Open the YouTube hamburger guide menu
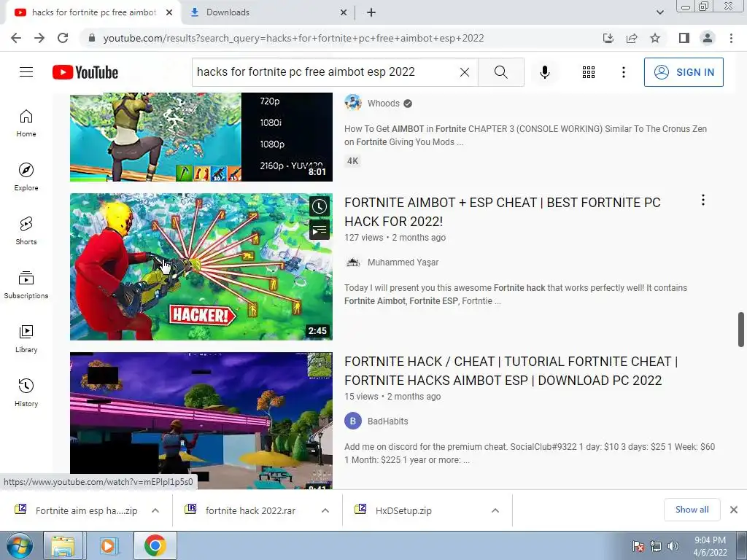 (x=26, y=72)
